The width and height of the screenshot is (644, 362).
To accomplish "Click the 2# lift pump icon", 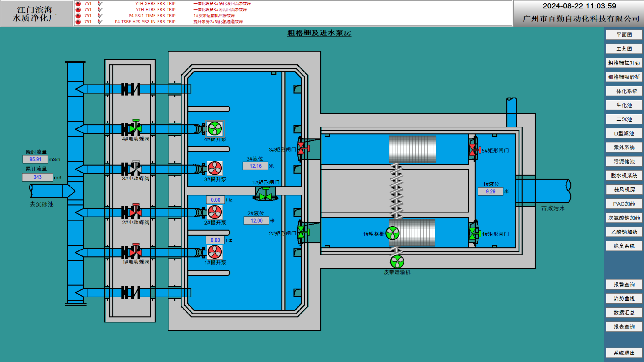I will (x=215, y=212).
